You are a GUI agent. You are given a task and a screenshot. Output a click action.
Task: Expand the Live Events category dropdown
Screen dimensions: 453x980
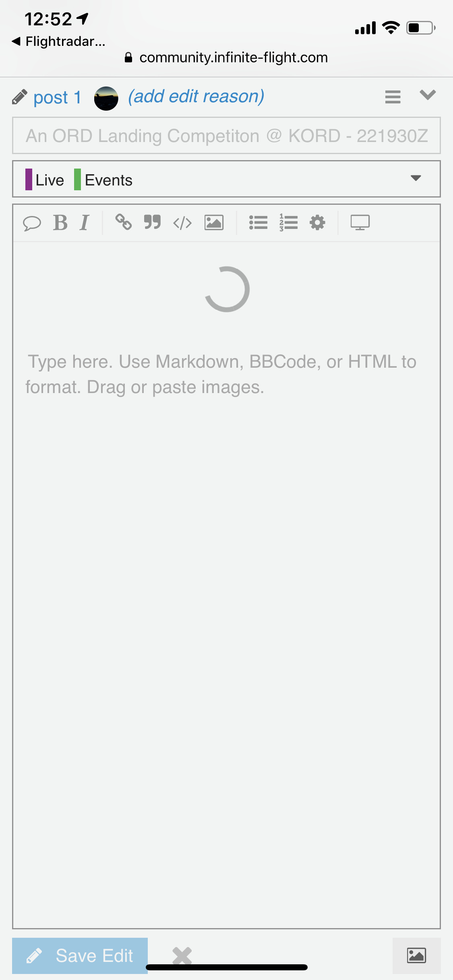226,179
